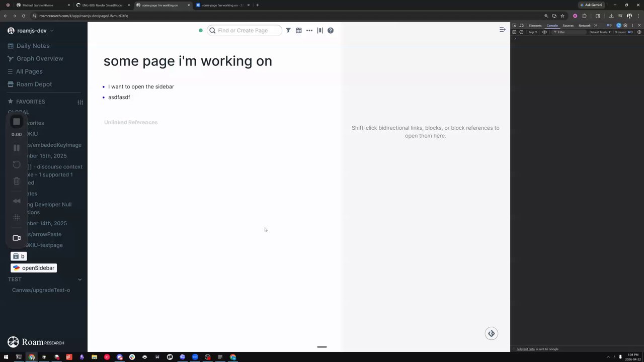This screenshot has width=644, height=362.
Task: Switch to the DevTools Elements tab
Action: [535, 26]
